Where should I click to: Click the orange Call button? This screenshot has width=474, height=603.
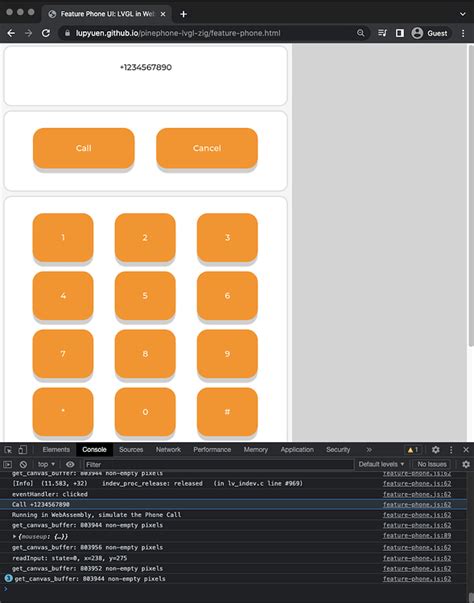click(x=84, y=148)
